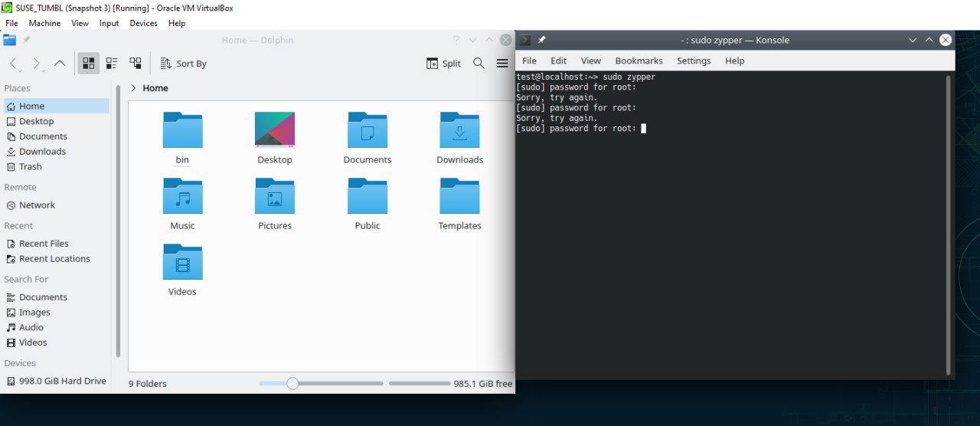Click Home in the breadcrumb path

155,88
